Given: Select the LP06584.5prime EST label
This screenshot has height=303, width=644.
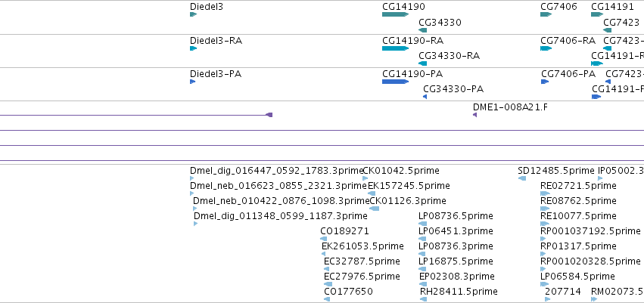Looking at the screenshot, I should click(577, 277).
